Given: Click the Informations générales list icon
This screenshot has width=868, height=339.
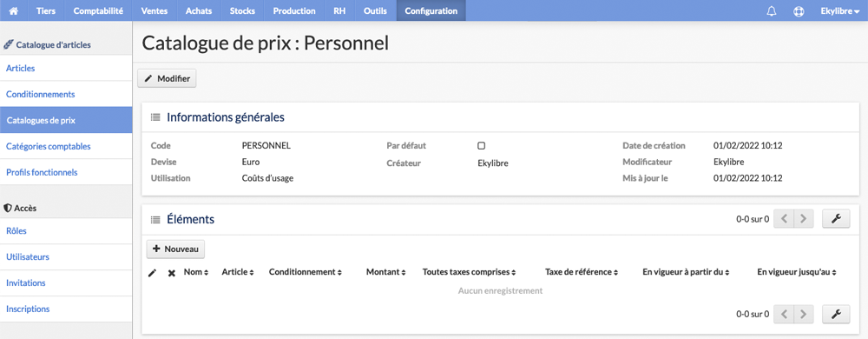Looking at the screenshot, I should [x=155, y=118].
